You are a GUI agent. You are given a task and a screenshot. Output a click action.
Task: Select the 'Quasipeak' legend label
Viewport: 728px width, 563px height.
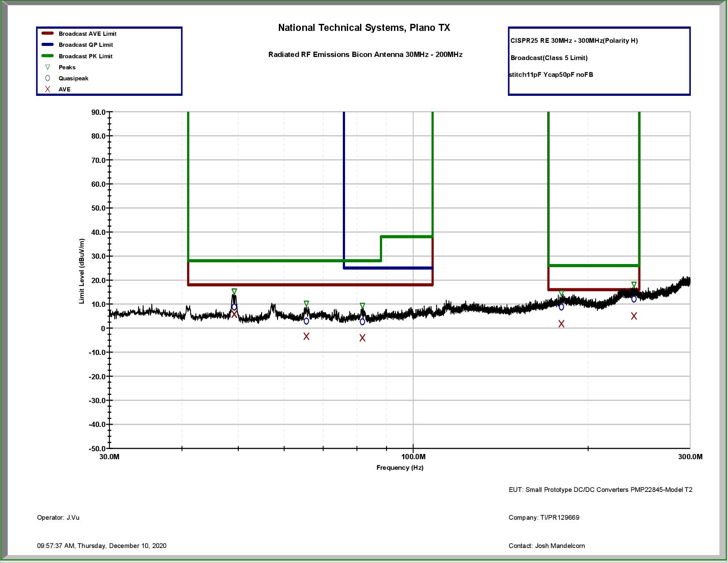pyautogui.click(x=73, y=78)
